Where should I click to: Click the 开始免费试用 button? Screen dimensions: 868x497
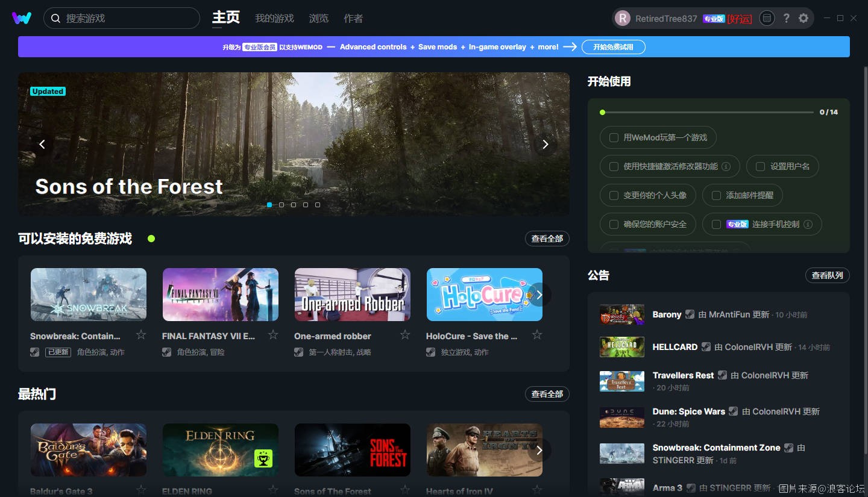tap(613, 47)
